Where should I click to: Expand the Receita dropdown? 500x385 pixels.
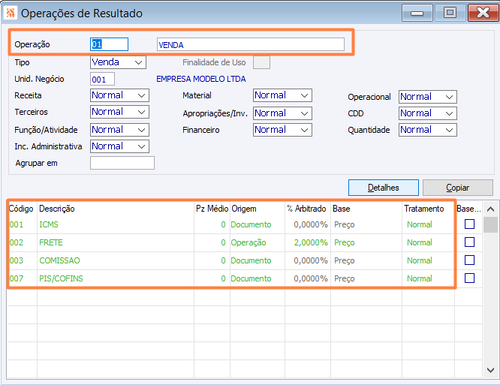click(119, 95)
